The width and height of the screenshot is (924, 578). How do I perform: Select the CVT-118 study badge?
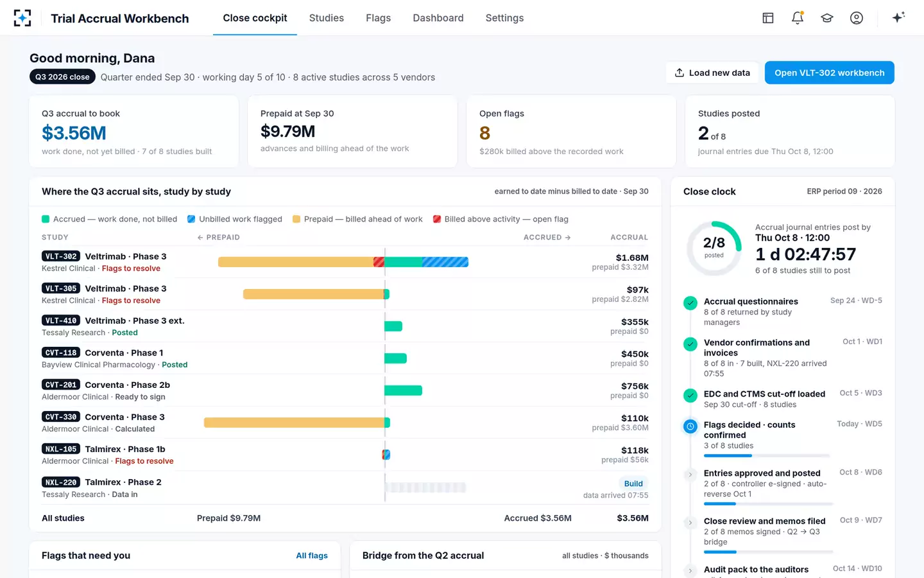tap(61, 353)
